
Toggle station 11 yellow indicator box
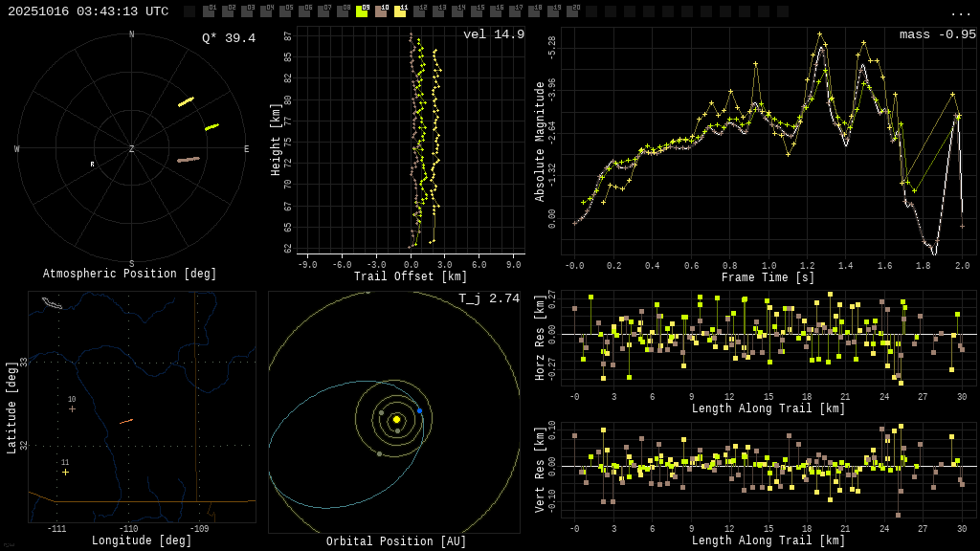click(400, 11)
